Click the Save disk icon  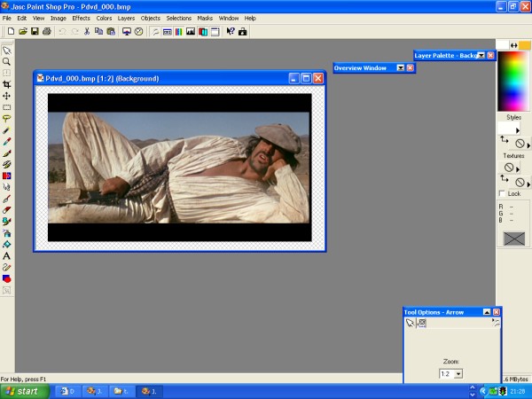pyautogui.click(x=35, y=31)
